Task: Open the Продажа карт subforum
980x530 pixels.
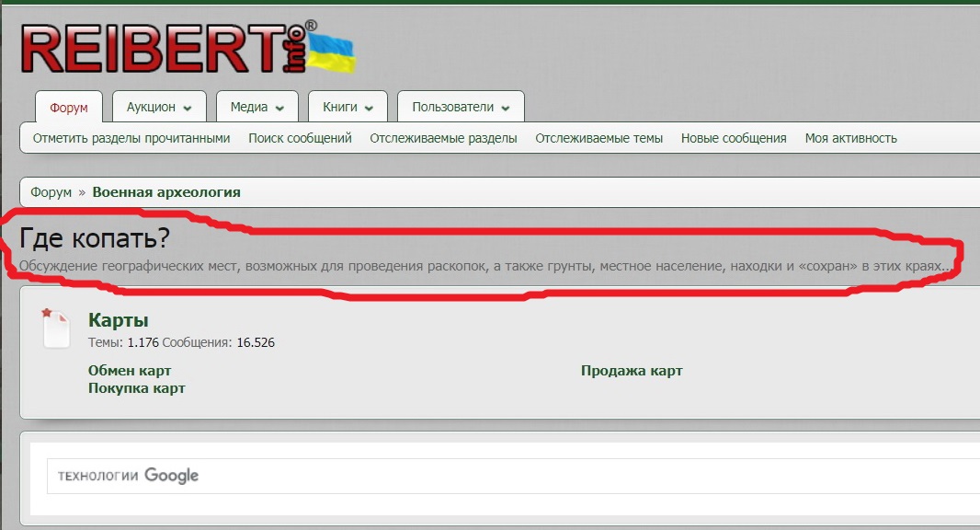Action: 632,371
